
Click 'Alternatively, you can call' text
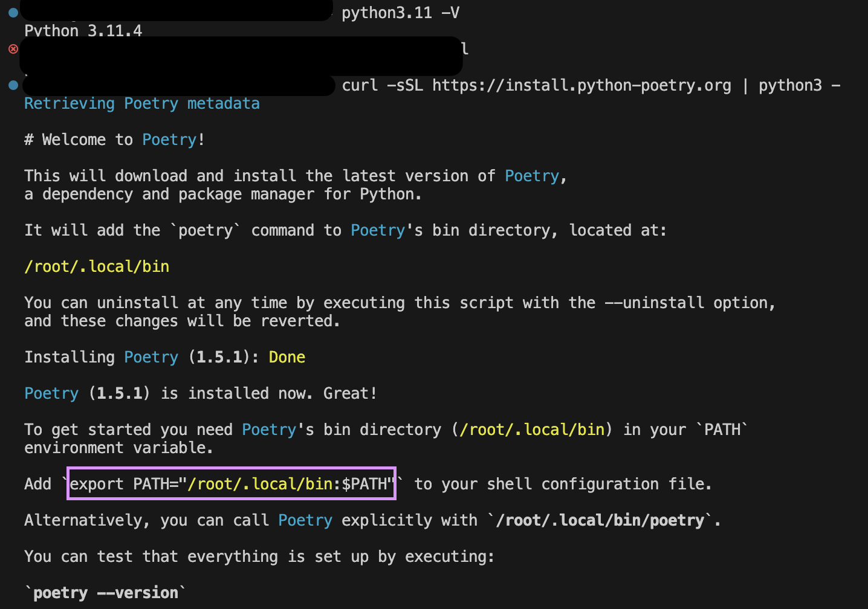point(146,520)
